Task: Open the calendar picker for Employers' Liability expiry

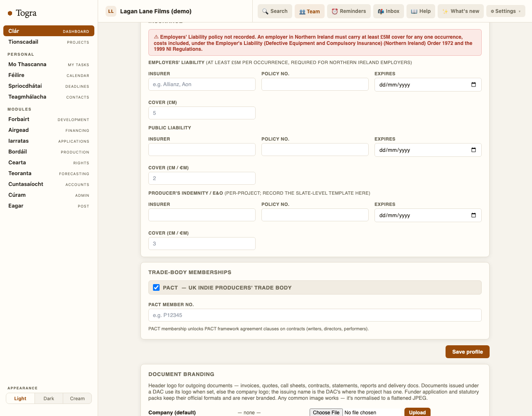Action: point(473,84)
